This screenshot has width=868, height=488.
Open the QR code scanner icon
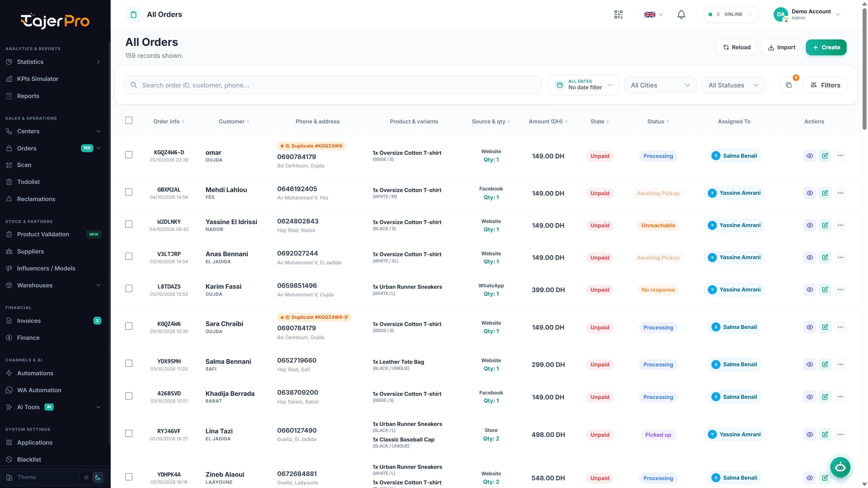618,14
